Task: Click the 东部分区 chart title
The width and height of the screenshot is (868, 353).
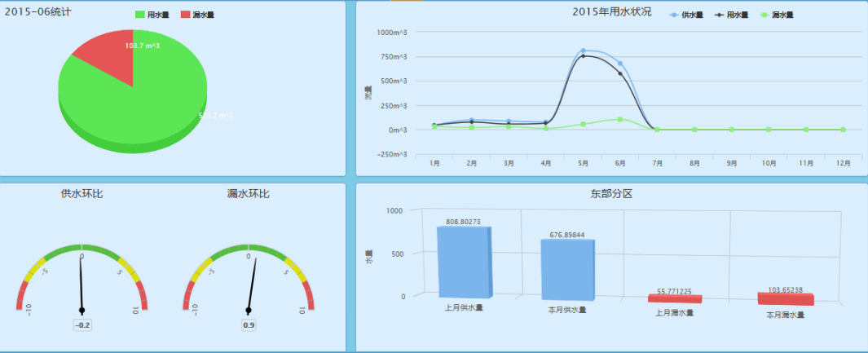Action: point(611,194)
